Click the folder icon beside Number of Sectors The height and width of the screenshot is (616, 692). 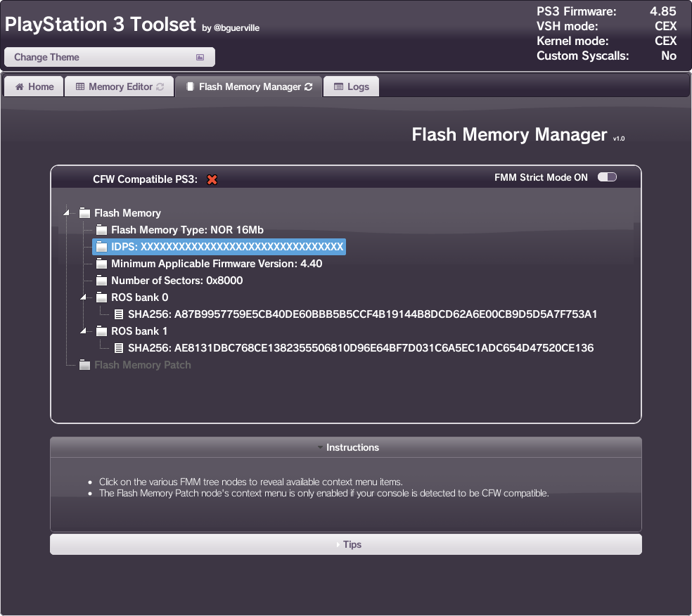pyautogui.click(x=101, y=281)
